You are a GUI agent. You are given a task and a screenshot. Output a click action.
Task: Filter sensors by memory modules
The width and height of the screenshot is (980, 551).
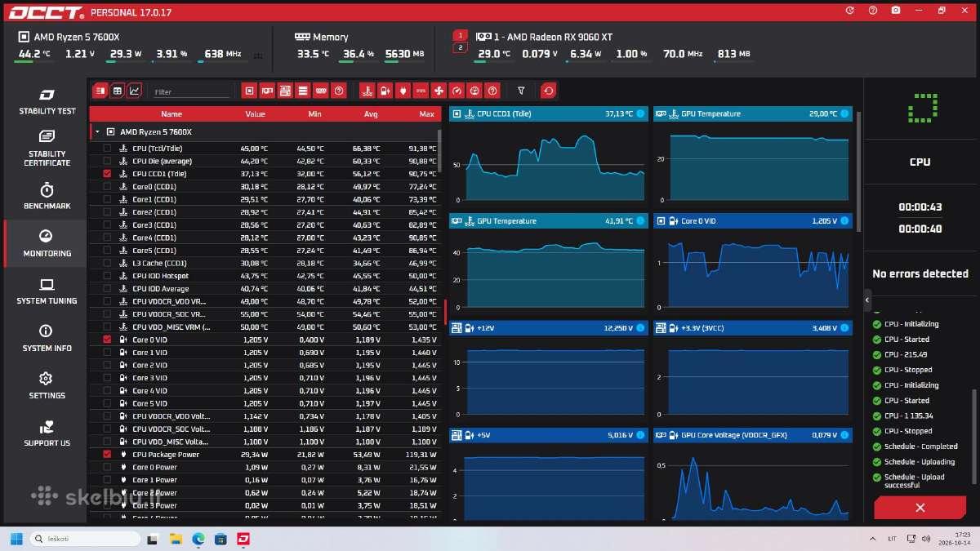tap(321, 91)
